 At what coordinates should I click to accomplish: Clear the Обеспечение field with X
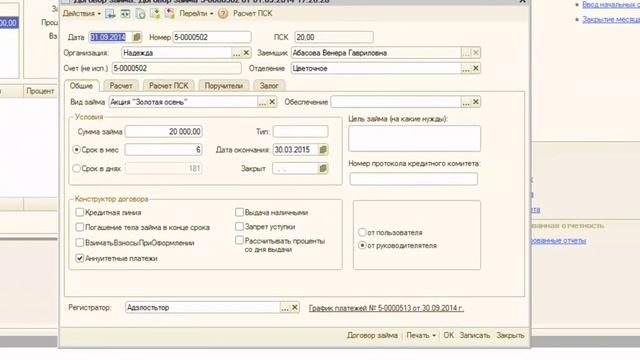tap(476, 102)
